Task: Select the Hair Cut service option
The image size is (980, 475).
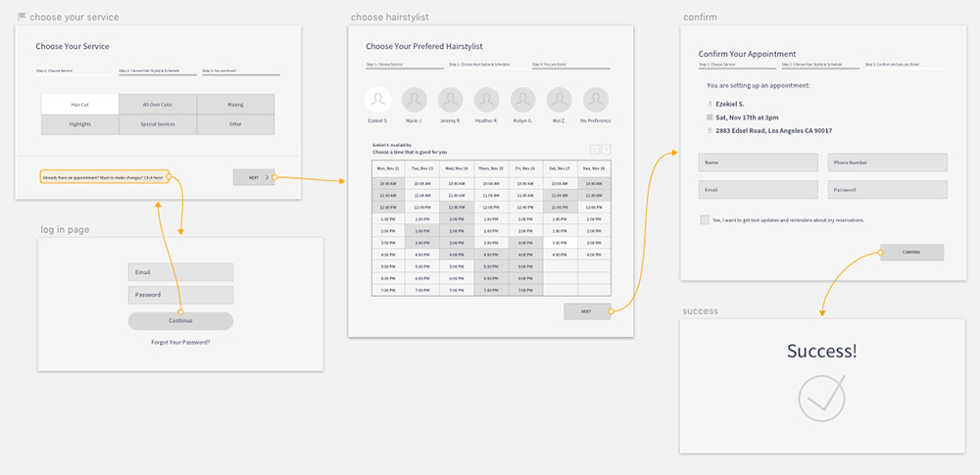Action: point(80,105)
